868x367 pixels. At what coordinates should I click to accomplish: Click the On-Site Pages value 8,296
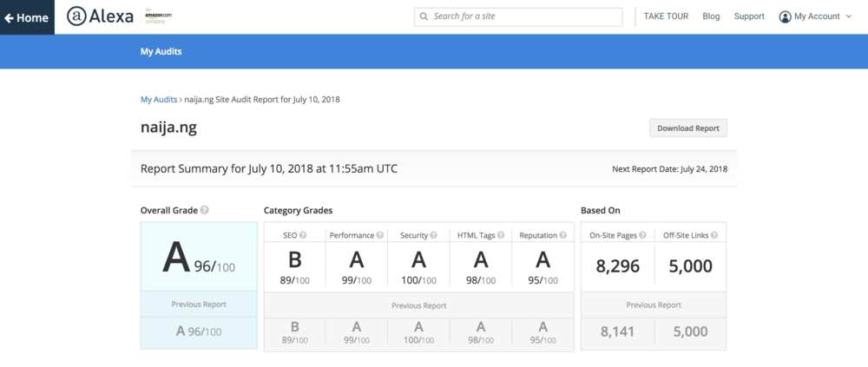pos(618,266)
